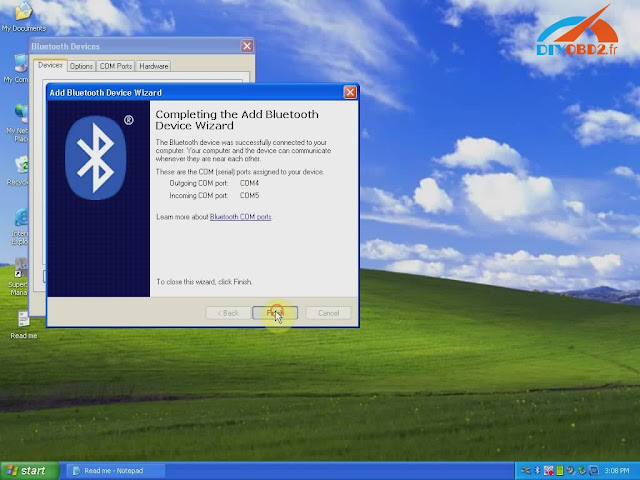Click the green battery-like tray icon
The image size is (640, 480).
[560, 471]
